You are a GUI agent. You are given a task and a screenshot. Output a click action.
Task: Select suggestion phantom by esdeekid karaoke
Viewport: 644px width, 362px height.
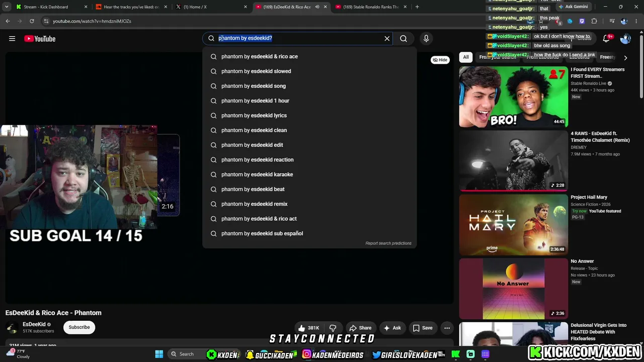(309, 174)
